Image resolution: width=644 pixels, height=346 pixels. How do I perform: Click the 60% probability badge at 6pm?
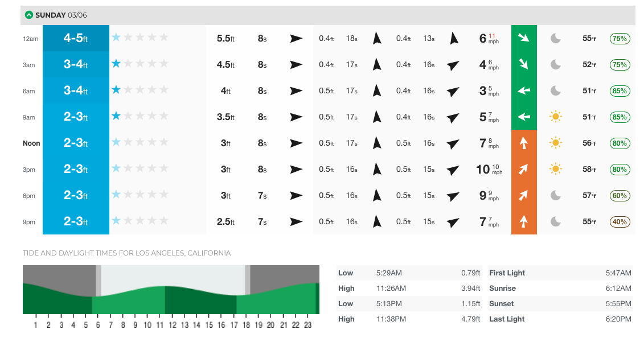620,195
